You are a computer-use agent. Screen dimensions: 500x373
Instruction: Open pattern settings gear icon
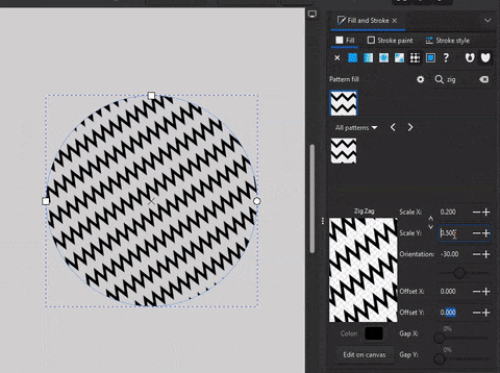[x=420, y=79]
